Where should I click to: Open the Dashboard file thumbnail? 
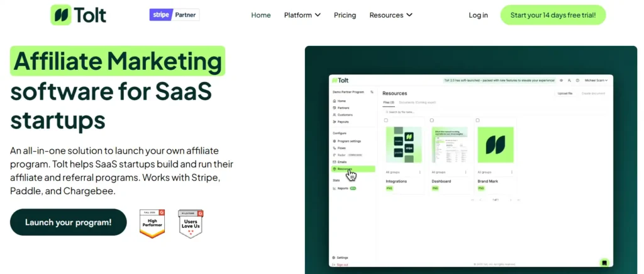(x=450, y=145)
